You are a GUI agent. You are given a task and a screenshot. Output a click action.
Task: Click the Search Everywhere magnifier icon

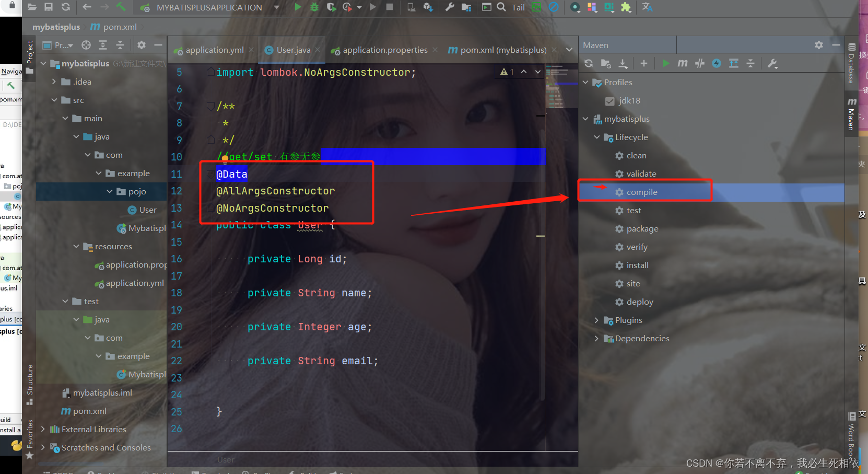pos(501,7)
